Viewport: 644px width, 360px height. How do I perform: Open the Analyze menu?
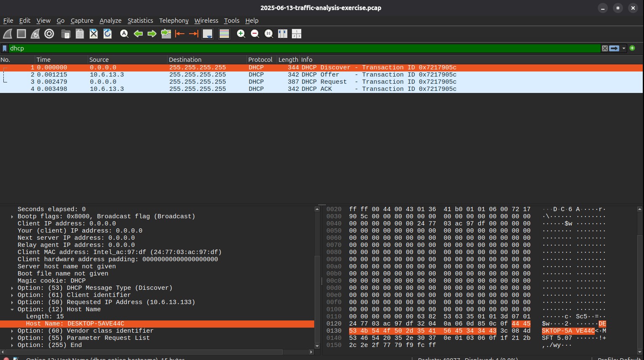coord(110,21)
